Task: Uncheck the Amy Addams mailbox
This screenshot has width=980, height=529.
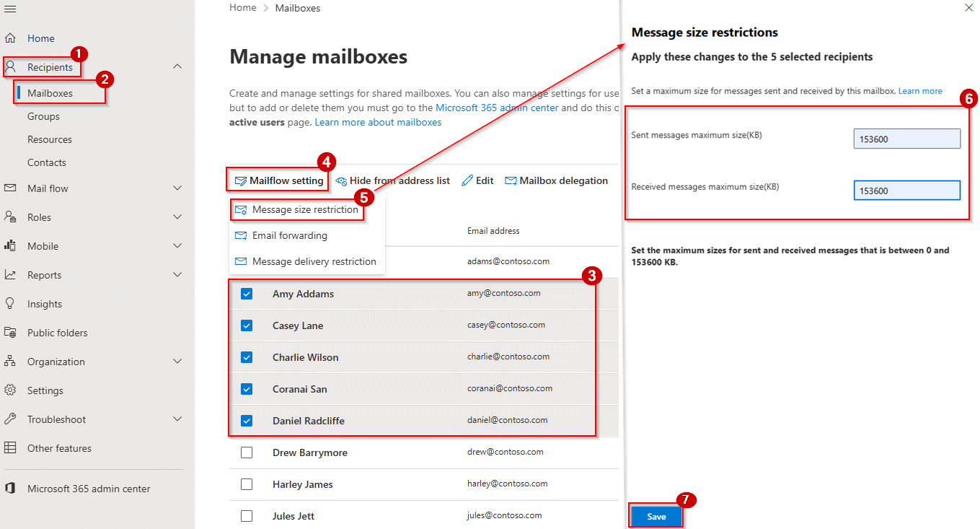Action: click(x=247, y=293)
